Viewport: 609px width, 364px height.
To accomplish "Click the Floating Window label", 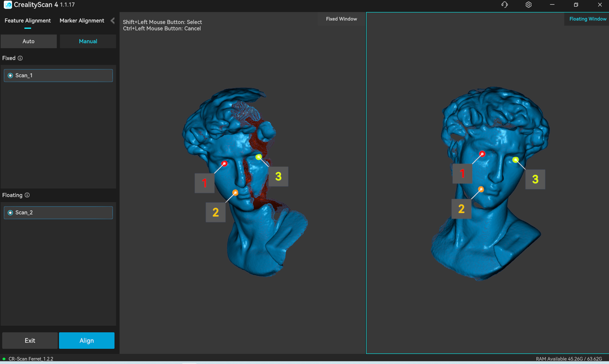I will tap(588, 19).
